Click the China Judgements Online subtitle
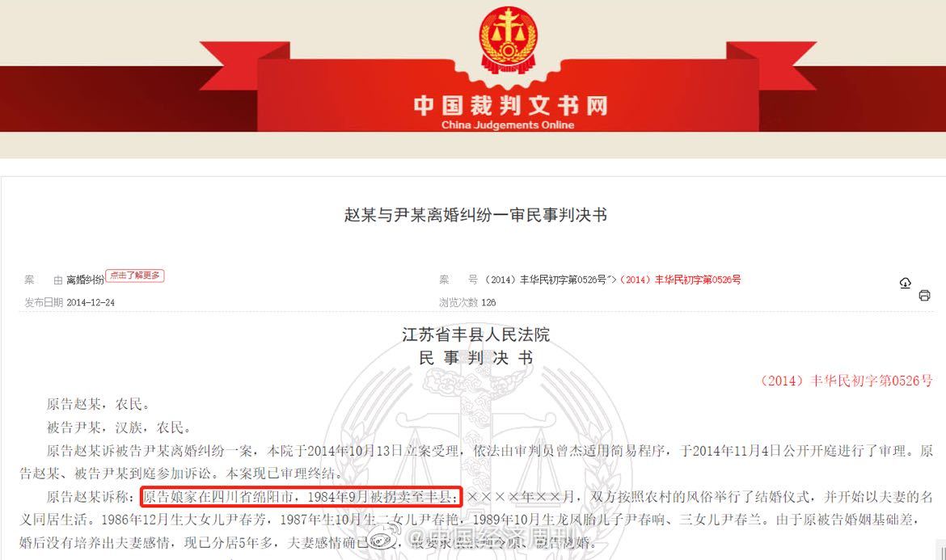Viewport: 946px width, 560px height. 508,124
